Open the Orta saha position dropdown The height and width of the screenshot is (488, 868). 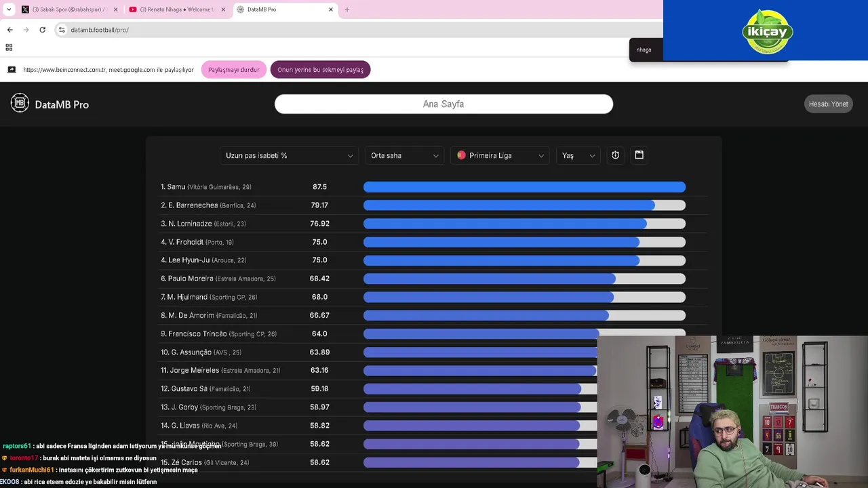(x=404, y=155)
